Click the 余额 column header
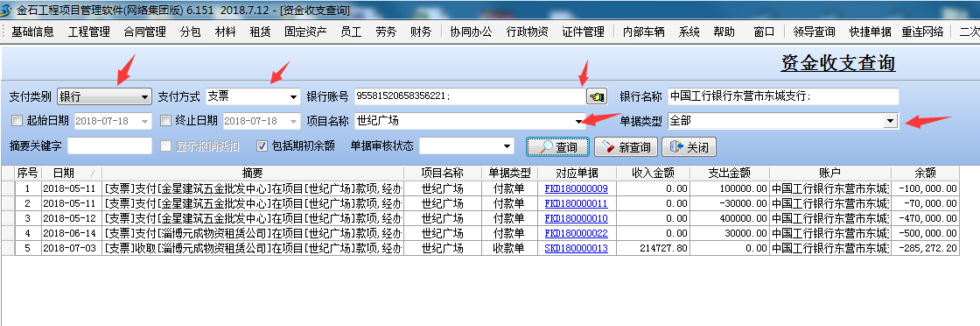Image resolution: width=980 pixels, height=326 pixels. pos(926,174)
